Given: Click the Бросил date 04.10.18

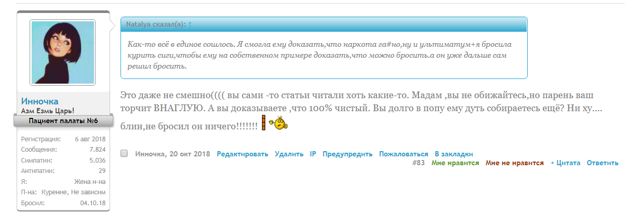Looking at the screenshot, I should (x=93, y=203).
